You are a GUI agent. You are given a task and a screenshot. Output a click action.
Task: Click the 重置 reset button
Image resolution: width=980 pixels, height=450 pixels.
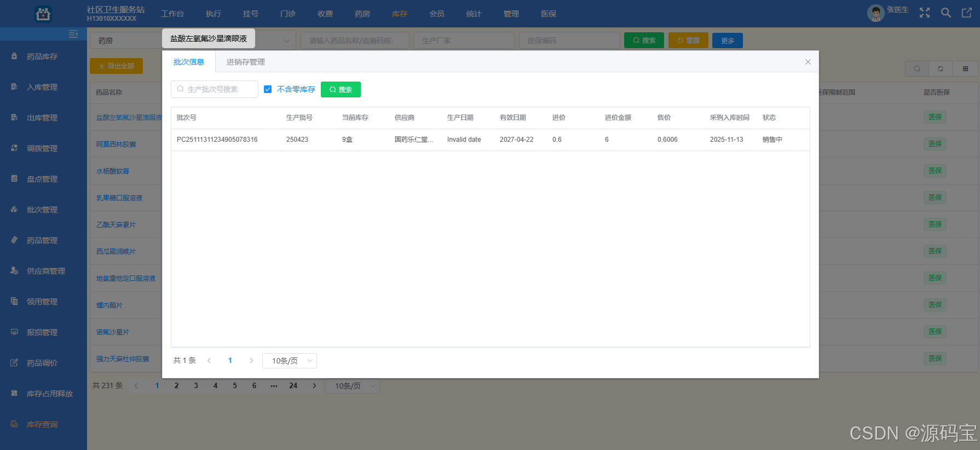(688, 41)
